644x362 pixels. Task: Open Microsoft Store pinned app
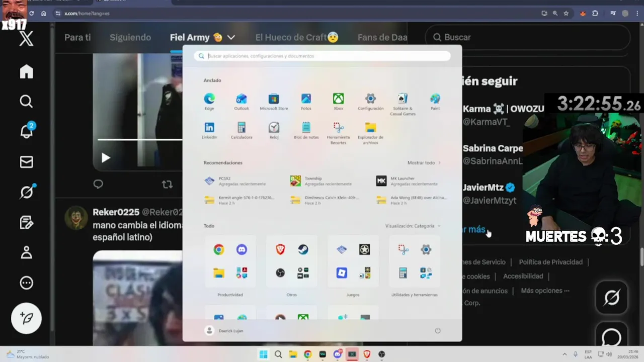(x=274, y=102)
